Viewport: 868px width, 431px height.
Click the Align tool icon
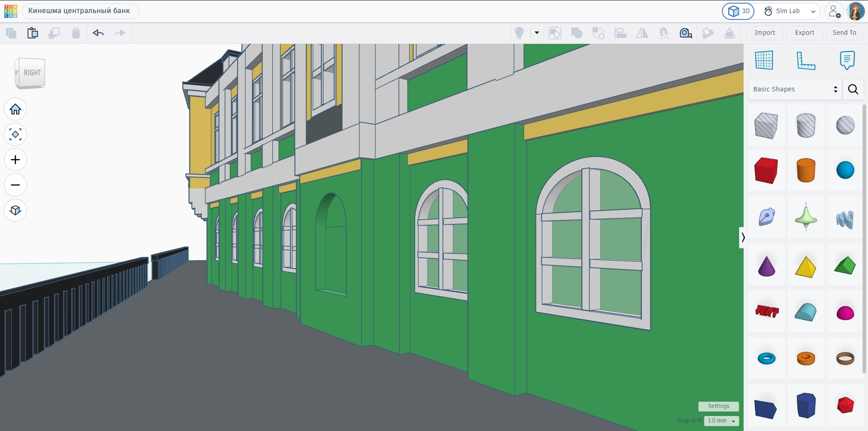621,33
